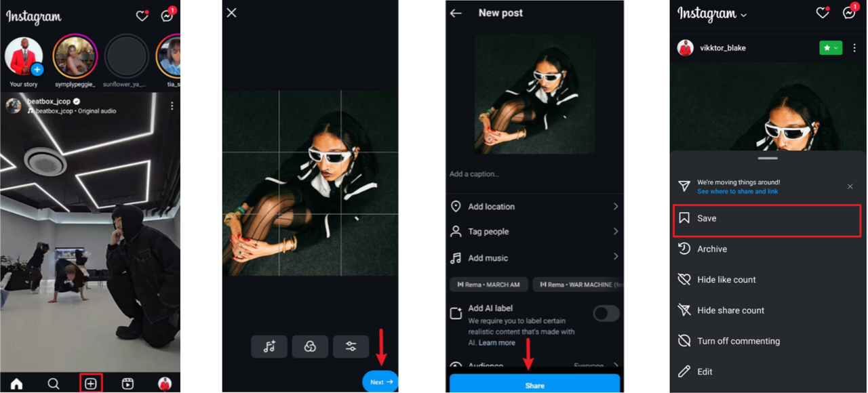Expand Add location chevron
The height and width of the screenshot is (393, 868).
coord(616,206)
